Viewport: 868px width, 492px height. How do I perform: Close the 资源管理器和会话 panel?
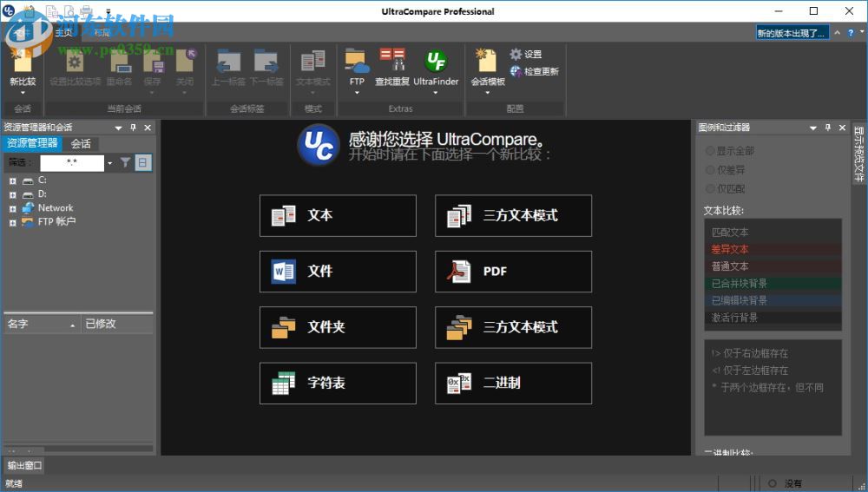pyautogui.click(x=148, y=128)
